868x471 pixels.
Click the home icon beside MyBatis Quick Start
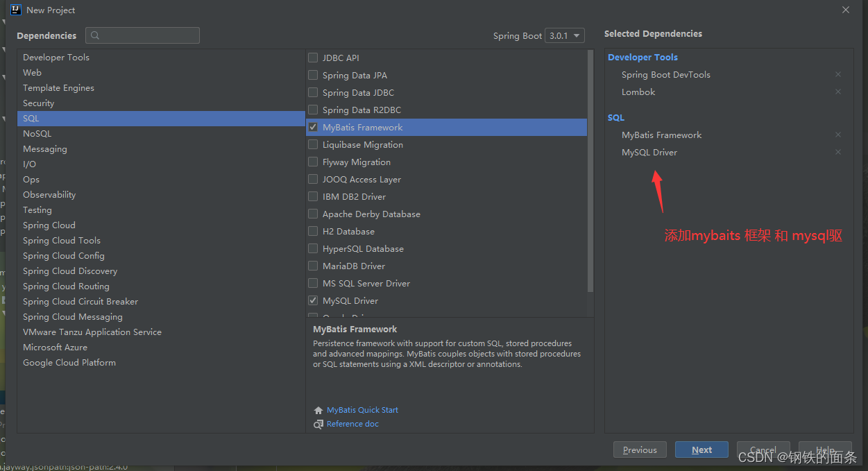pyautogui.click(x=318, y=411)
